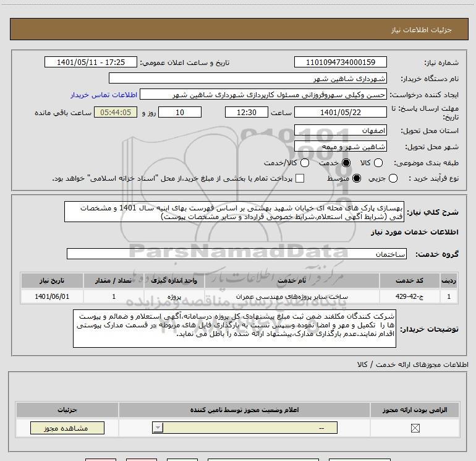The width and height of the screenshot is (476, 461).
Task: Click the unit cell پروژه
Action: tap(174, 296)
